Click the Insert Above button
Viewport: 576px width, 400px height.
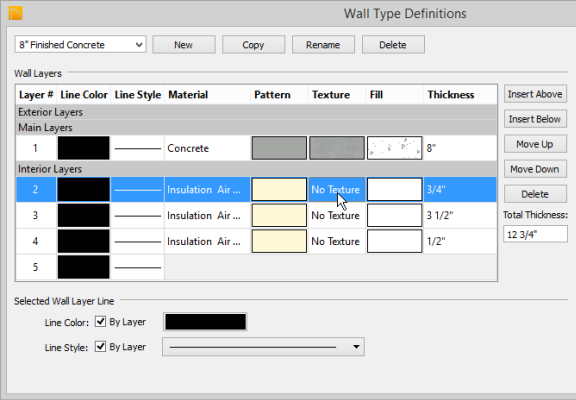coord(535,94)
